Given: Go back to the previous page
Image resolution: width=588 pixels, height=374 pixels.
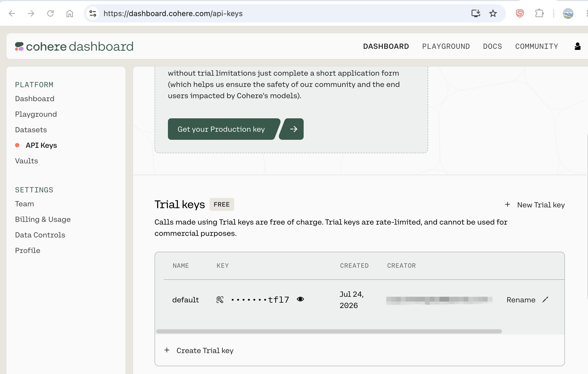Looking at the screenshot, I should pyautogui.click(x=12, y=13).
